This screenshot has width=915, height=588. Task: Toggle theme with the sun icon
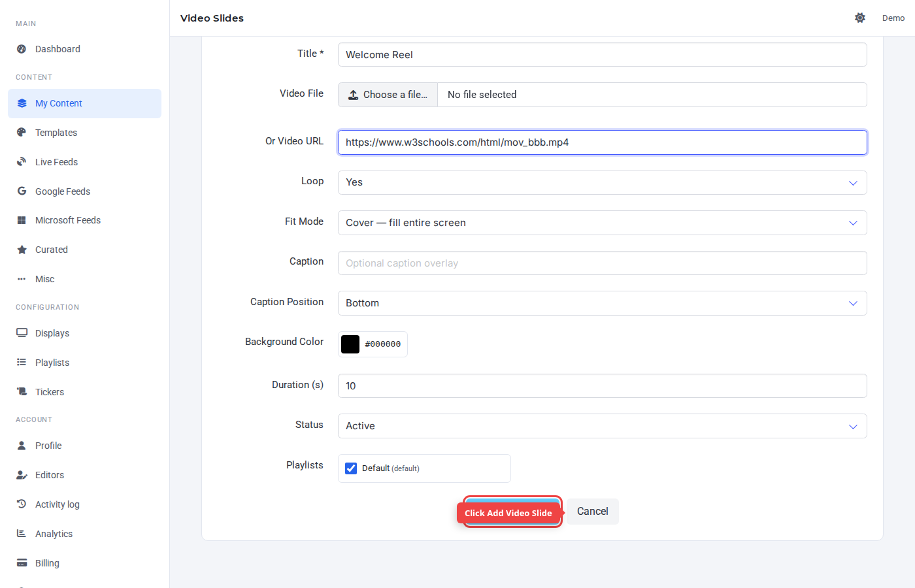coord(860,18)
